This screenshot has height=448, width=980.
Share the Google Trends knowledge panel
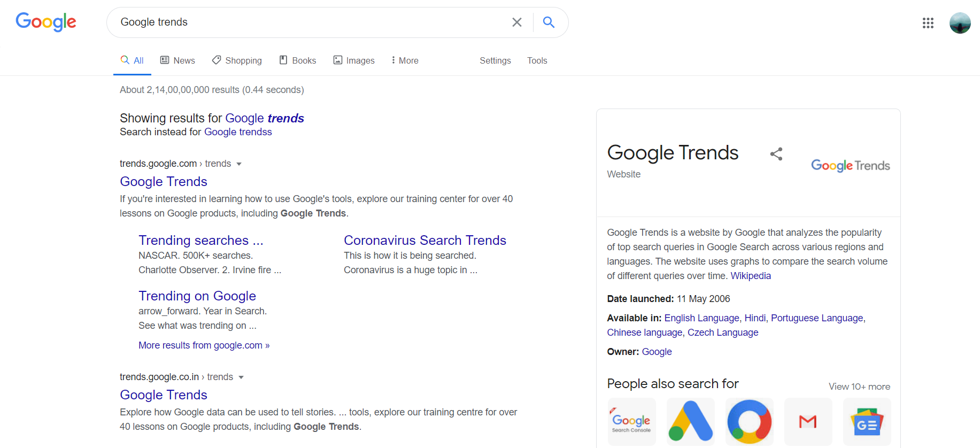pyautogui.click(x=776, y=154)
